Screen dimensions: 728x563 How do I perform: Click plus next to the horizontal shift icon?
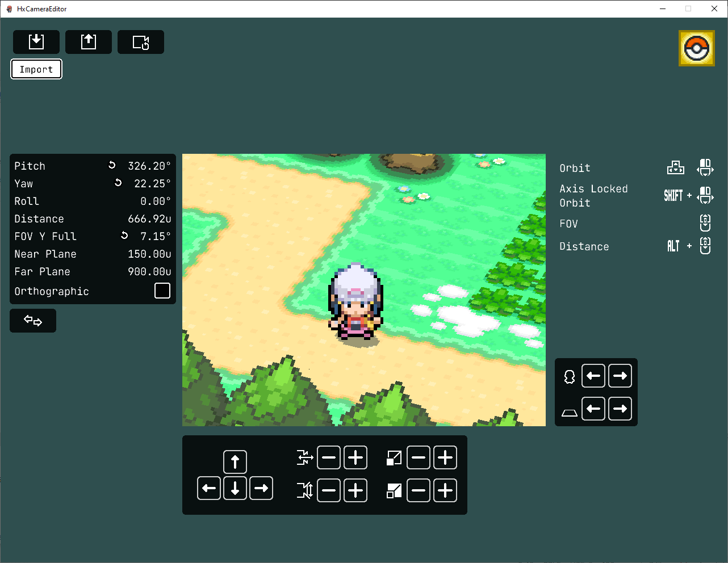(355, 457)
